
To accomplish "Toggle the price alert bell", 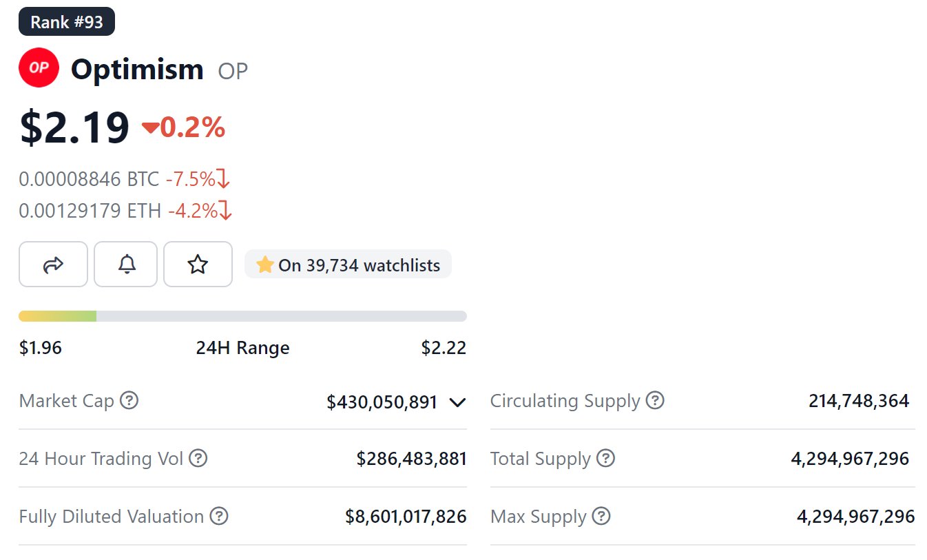I will click(125, 264).
